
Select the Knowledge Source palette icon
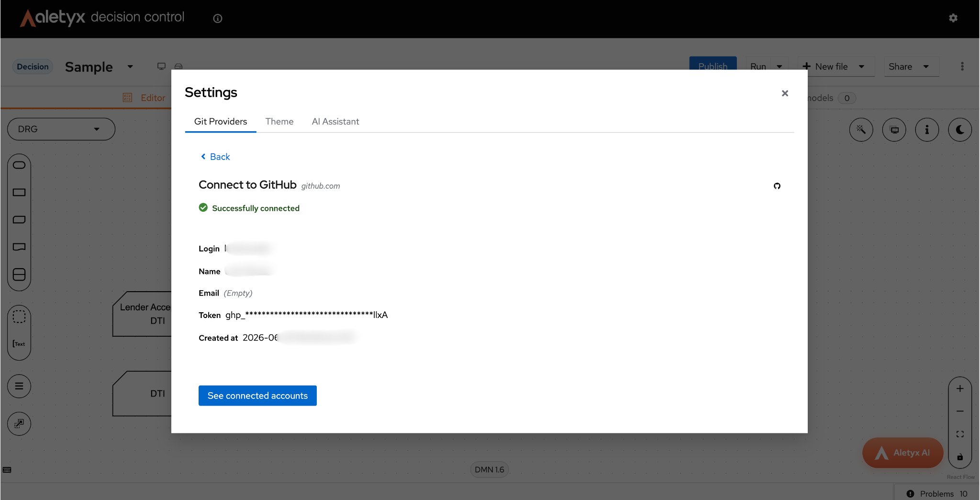click(x=19, y=247)
